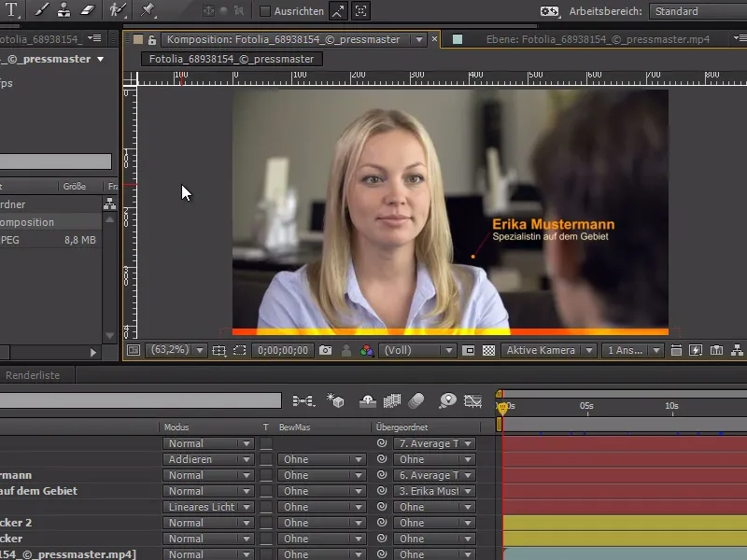Image resolution: width=747 pixels, height=560 pixels.
Task: Toggle T checkbox on the 'cker 2' row
Action: click(x=266, y=523)
